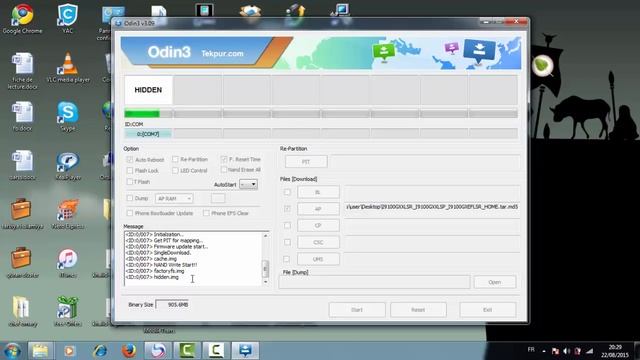Open Windows Explorer from the taskbar

pyautogui.click(x=40, y=351)
